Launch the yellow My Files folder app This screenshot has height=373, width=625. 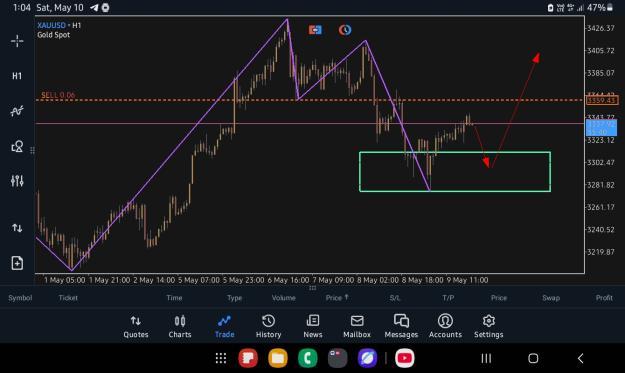point(278,358)
